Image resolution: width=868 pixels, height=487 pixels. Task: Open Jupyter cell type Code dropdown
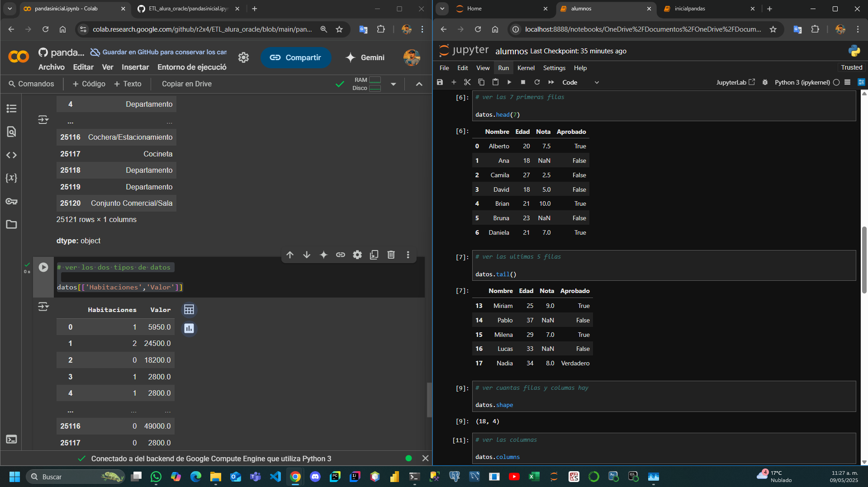point(580,82)
